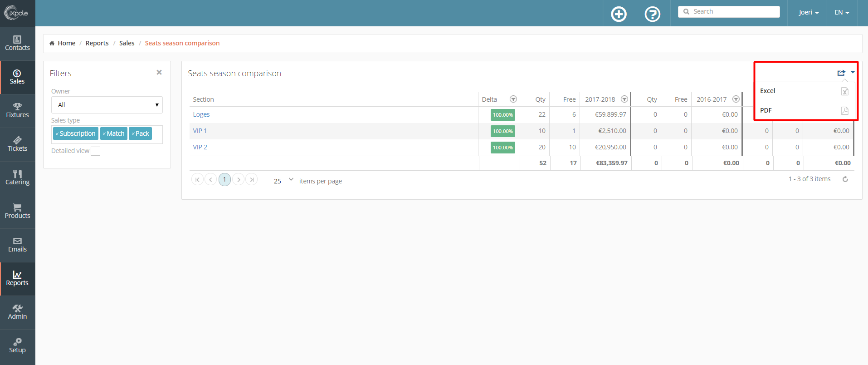Close the Filters panel

click(x=159, y=73)
